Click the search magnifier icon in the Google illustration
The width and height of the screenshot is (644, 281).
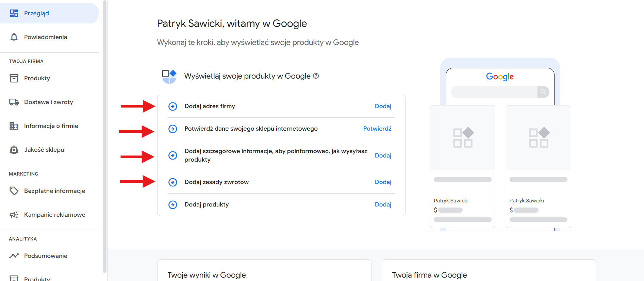[x=543, y=92]
